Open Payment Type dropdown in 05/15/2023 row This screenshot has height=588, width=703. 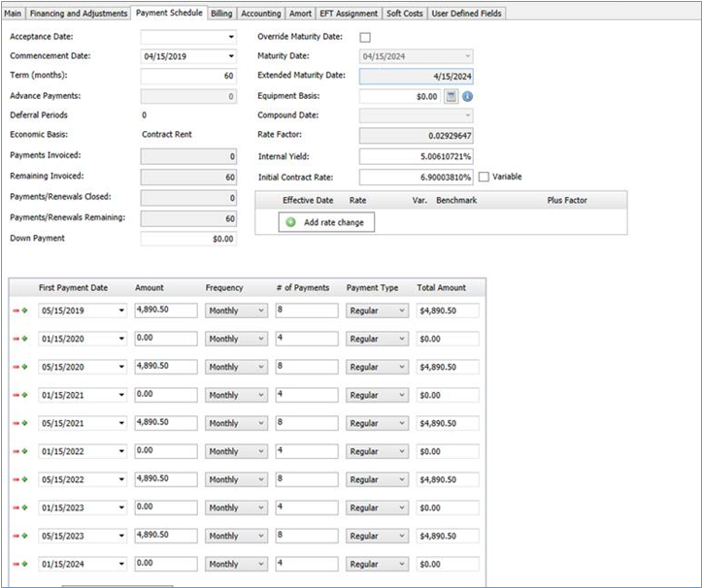(402, 536)
